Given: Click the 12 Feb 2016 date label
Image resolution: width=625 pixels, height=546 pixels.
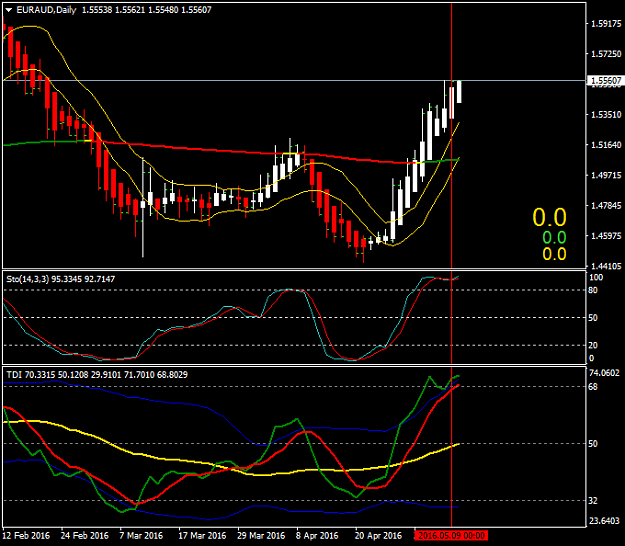Looking at the screenshot, I should coord(26,536).
